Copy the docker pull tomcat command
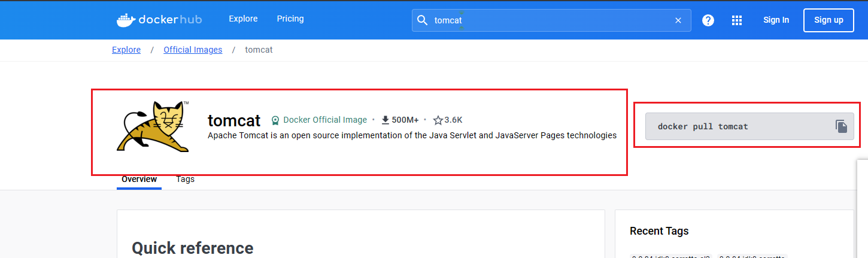 click(842, 126)
